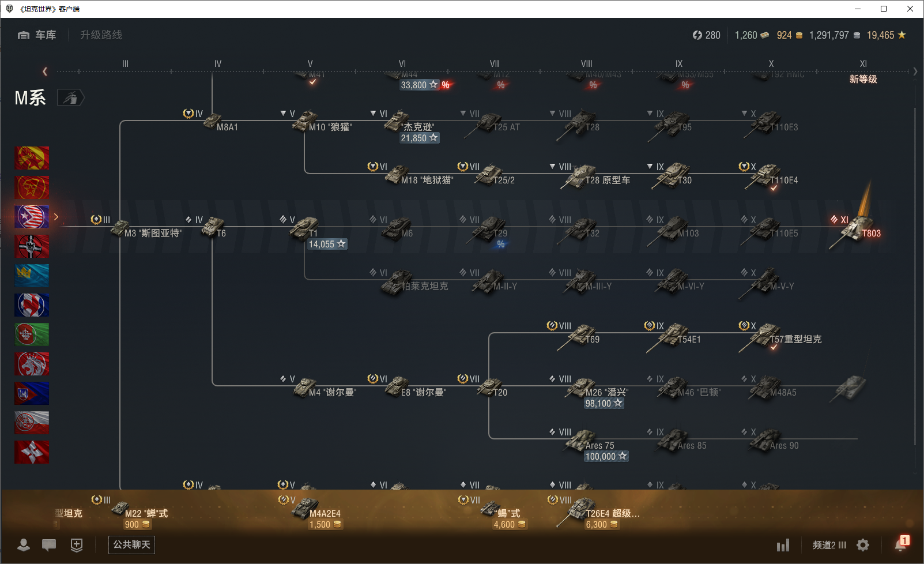Select the blue flag with red rooster

(32, 305)
